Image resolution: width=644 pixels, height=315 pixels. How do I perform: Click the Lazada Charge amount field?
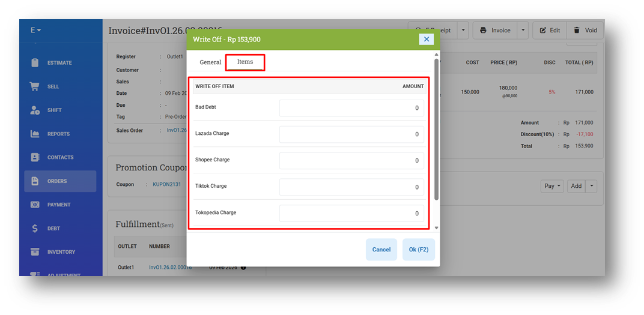[x=351, y=134]
